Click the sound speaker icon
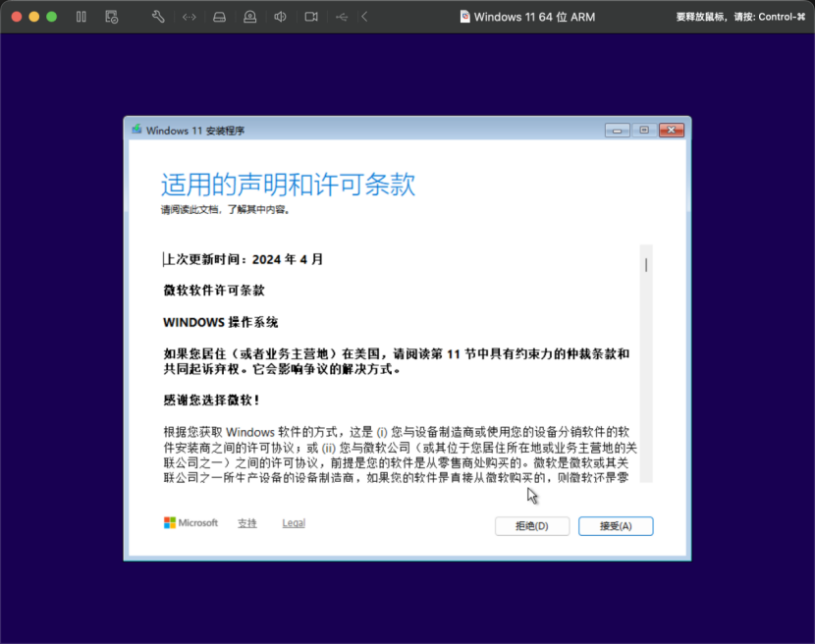Image resolution: width=815 pixels, height=644 pixels. (280, 17)
